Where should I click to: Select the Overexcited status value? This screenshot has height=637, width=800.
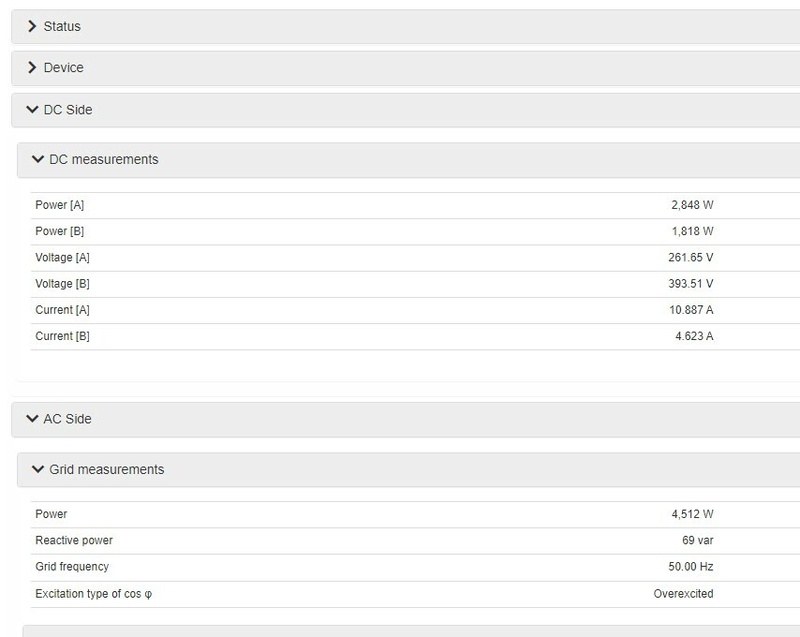pos(683,593)
